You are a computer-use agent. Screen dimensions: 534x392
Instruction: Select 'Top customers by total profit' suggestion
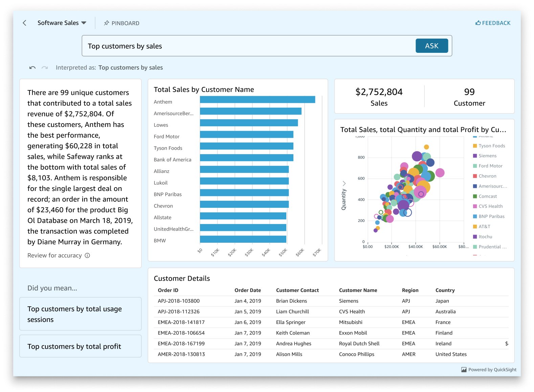(81, 346)
